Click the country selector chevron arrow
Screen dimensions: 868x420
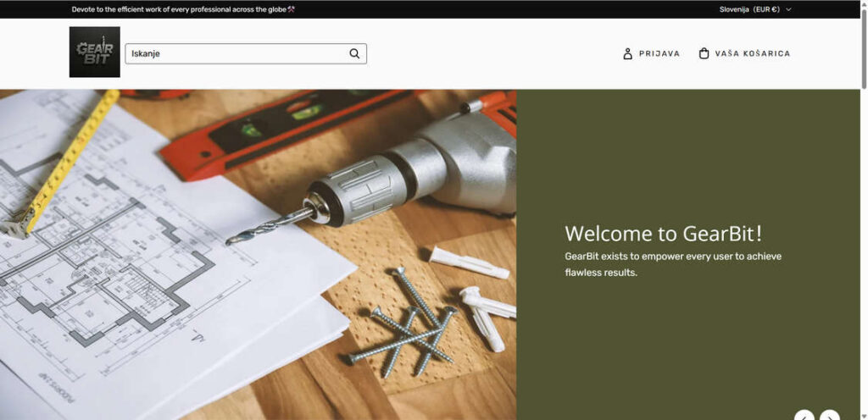pos(789,9)
